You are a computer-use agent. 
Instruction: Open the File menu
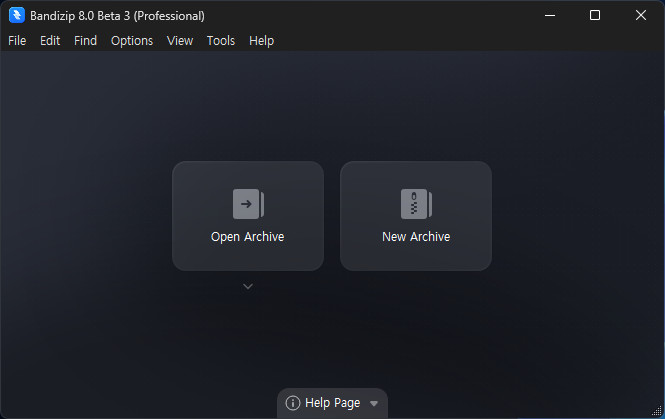[17, 41]
